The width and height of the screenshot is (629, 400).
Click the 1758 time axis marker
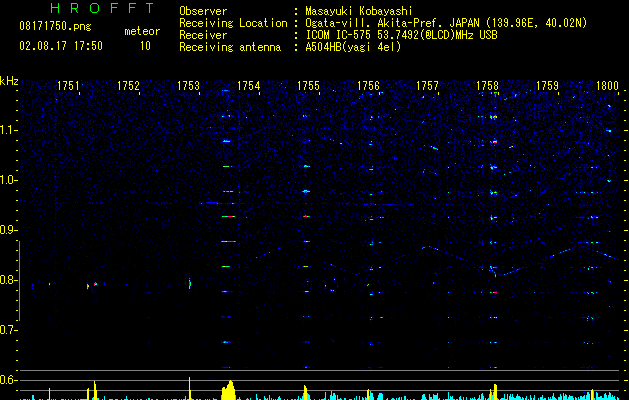(x=487, y=85)
